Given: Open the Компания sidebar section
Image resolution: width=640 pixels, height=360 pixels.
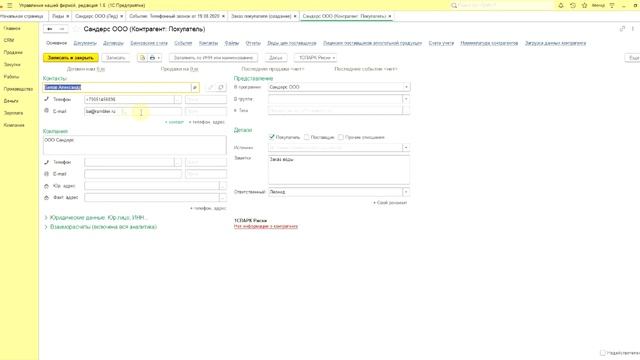Looking at the screenshot, I should (x=14, y=125).
